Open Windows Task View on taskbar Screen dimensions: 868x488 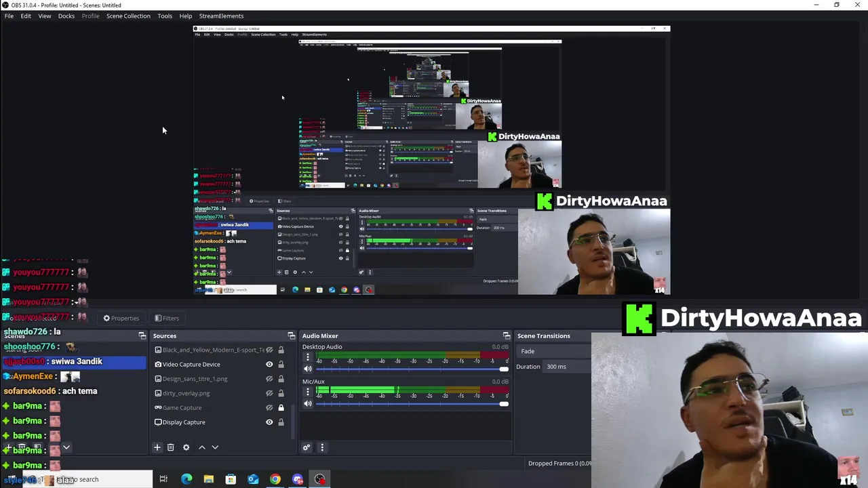click(x=163, y=479)
